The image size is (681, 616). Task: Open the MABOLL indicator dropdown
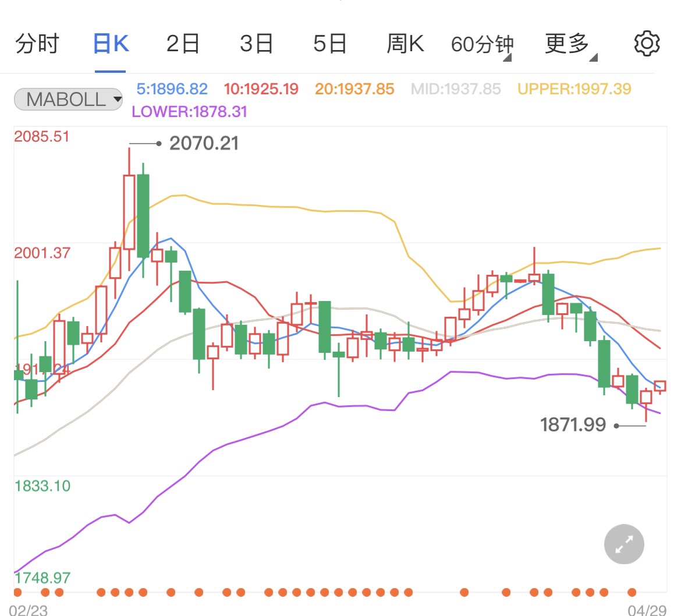tap(68, 100)
